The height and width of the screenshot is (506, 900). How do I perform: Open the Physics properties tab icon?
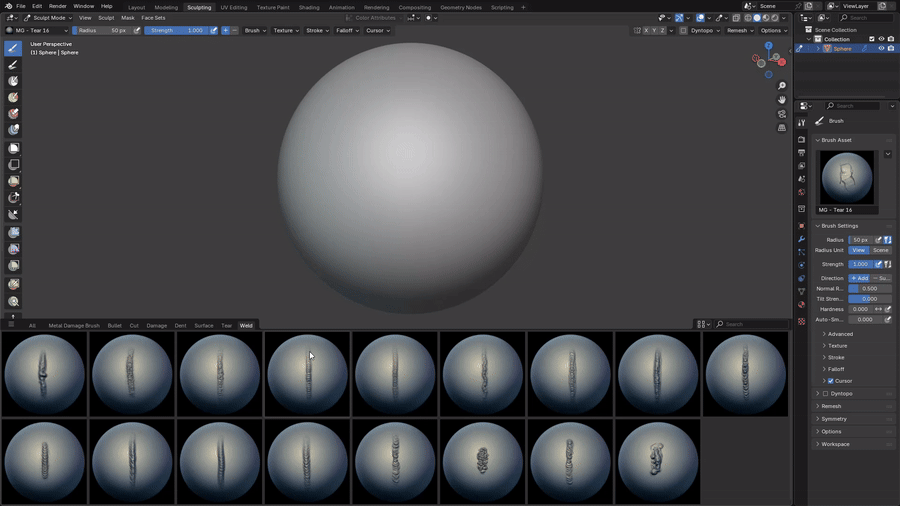[x=801, y=265]
